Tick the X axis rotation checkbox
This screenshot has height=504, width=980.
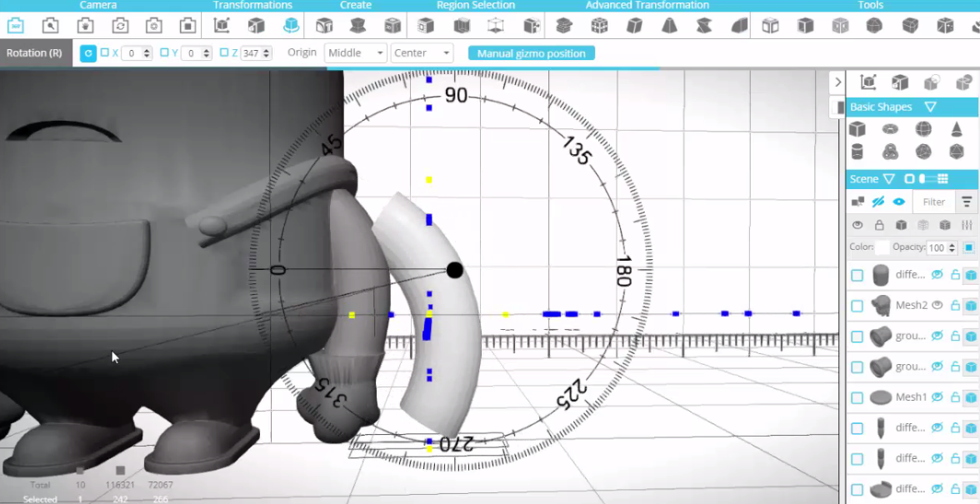tap(104, 53)
